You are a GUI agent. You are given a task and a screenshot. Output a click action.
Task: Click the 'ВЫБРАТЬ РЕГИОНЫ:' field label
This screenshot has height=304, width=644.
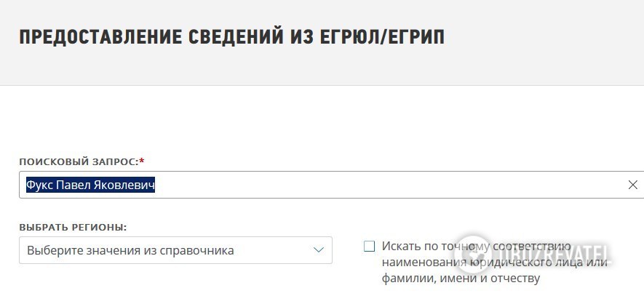click(x=73, y=227)
